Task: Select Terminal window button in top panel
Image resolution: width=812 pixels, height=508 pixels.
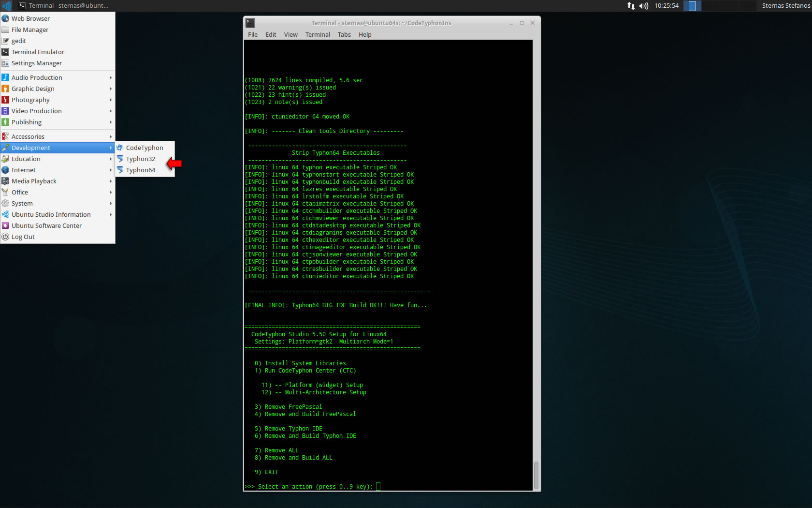Action: pyautogui.click(x=63, y=6)
